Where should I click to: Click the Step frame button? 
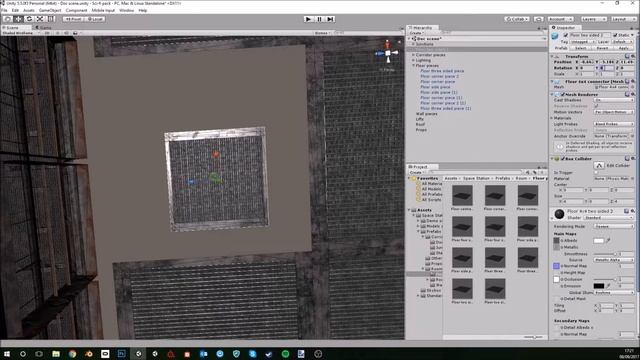(330, 19)
